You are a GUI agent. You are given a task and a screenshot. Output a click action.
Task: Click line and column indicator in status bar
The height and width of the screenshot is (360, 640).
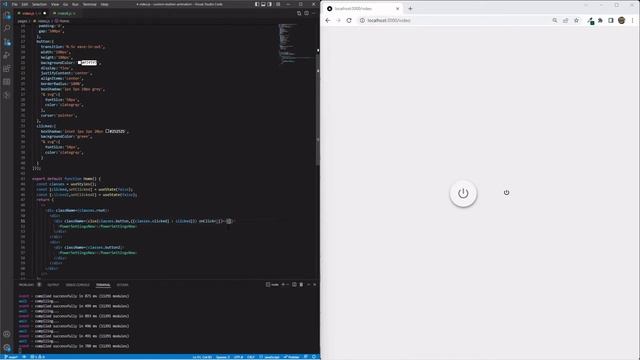[x=202, y=357]
